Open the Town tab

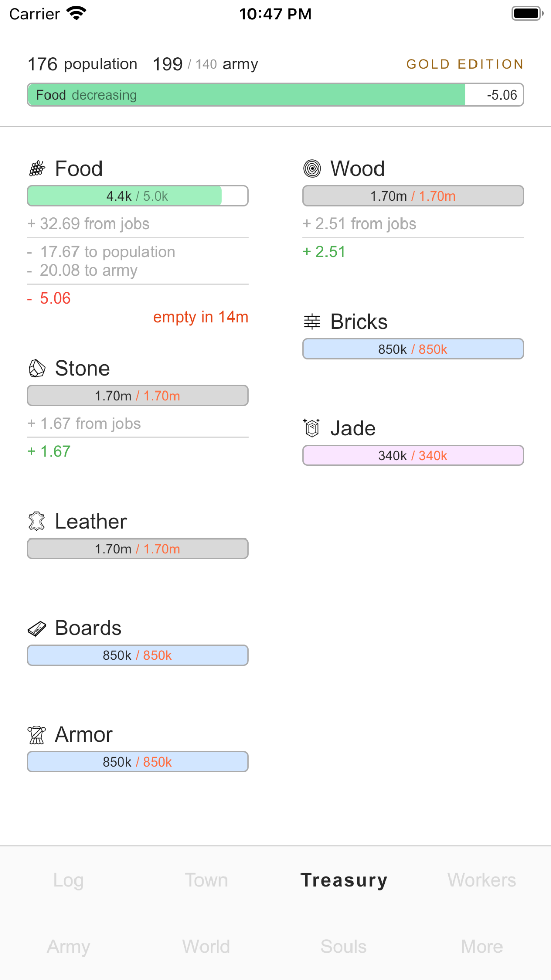(206, 880)
